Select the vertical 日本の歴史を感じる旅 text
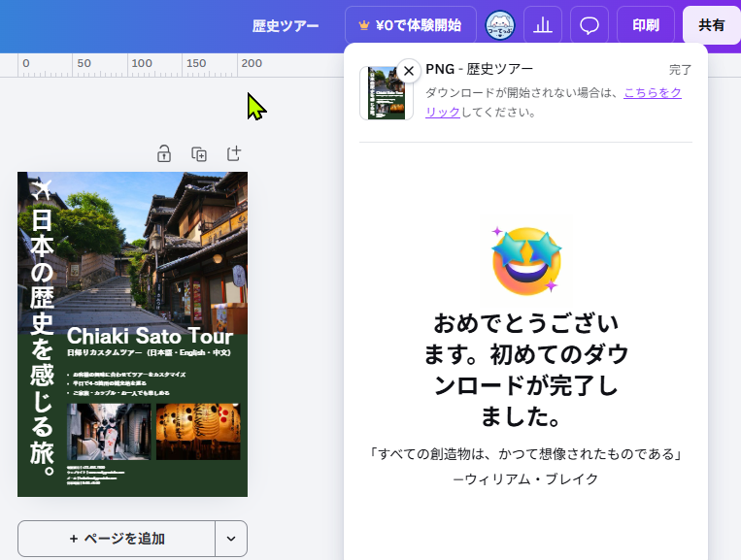This screenshot has width=741, height=560. click(x=42, y=343)
